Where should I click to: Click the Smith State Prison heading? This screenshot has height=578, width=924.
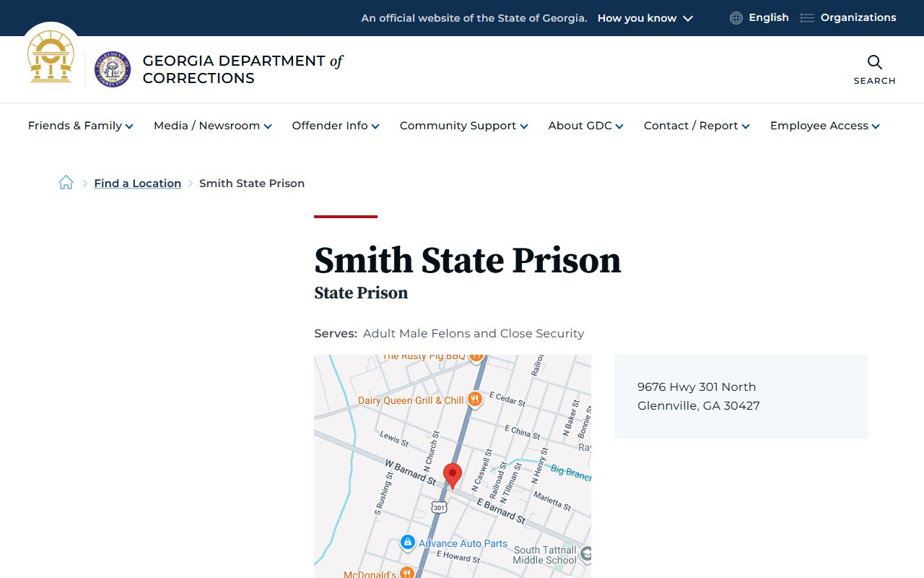(x=468, y=260)
